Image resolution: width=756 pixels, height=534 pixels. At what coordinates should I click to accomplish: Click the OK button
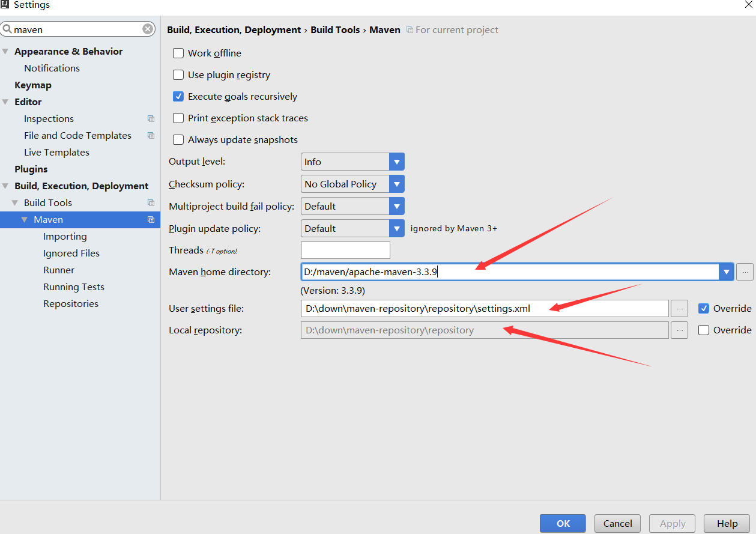563,523
